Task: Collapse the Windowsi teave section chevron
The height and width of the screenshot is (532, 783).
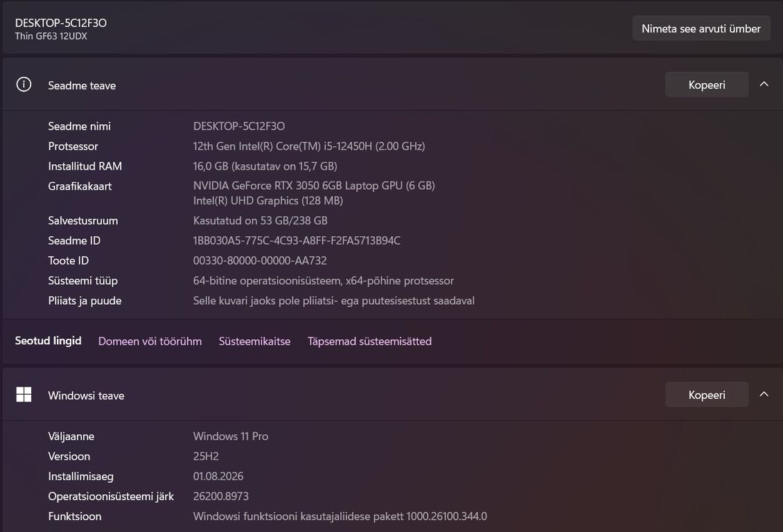Action: pyautogui.click(x=764, y=394)
